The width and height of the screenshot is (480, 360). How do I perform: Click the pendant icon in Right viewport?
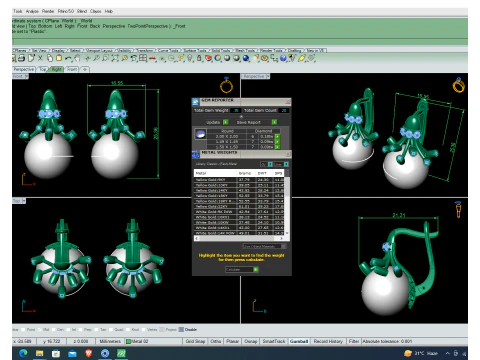[458, 210]
